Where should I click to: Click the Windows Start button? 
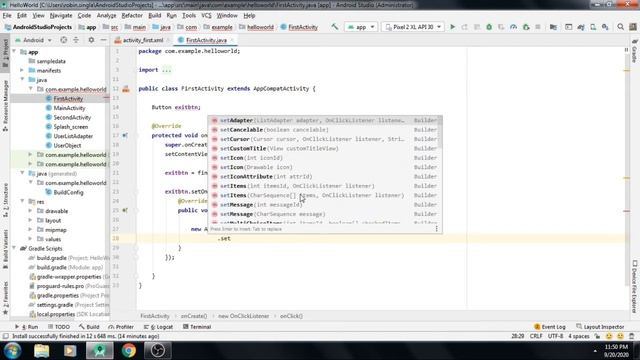pos(12,351)
